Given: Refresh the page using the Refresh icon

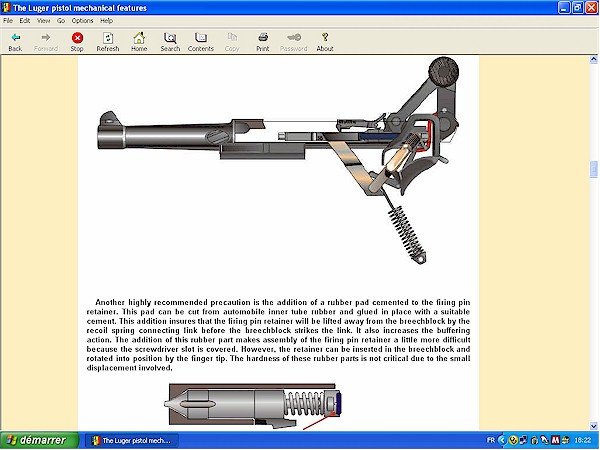Looking at the screenshot, I should coord(108,42).
